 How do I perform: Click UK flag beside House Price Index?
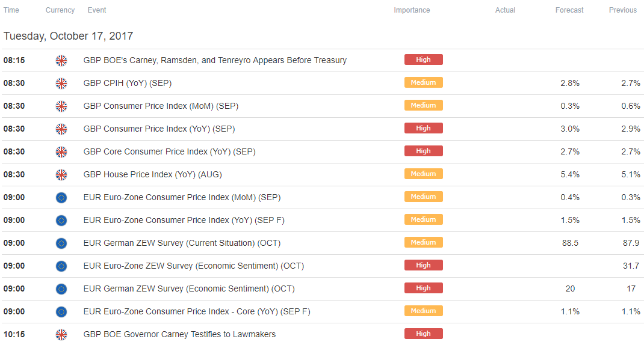61,175
